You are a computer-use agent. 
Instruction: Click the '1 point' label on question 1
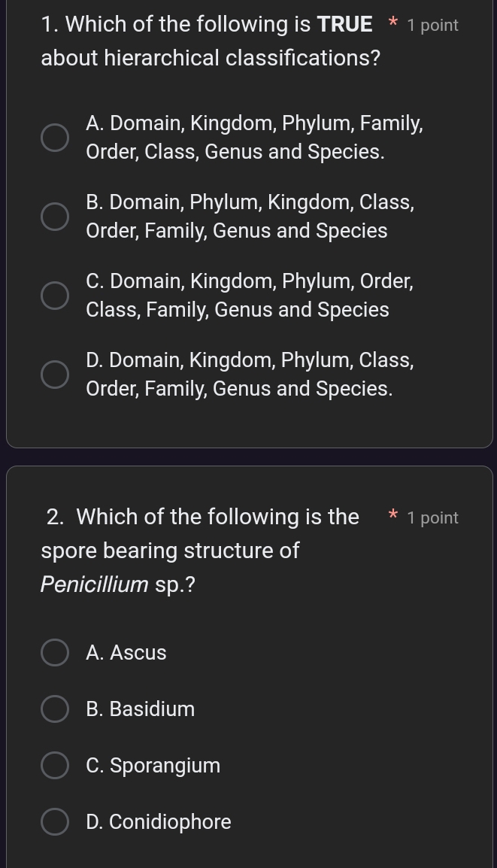pos(432,25)
